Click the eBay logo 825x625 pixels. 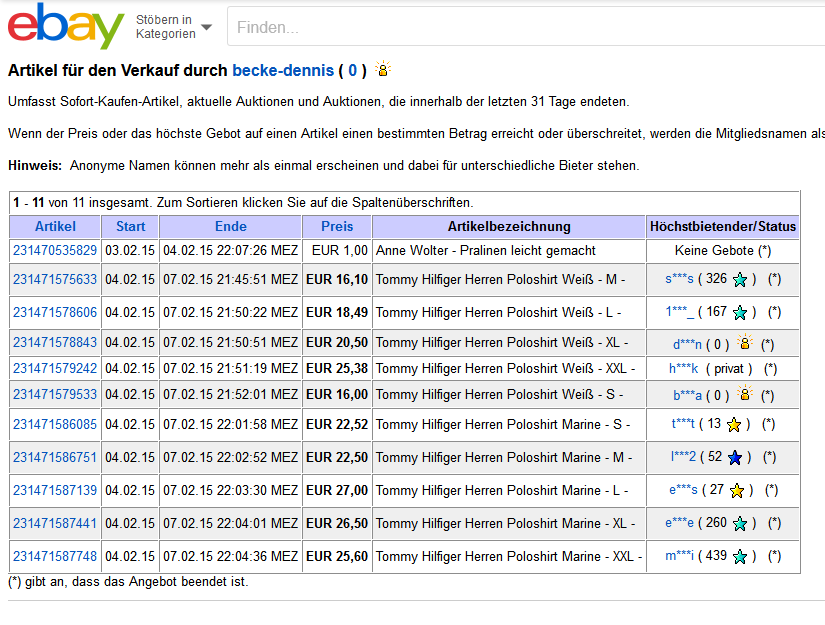pyautogui.click(x=66, y=27)
